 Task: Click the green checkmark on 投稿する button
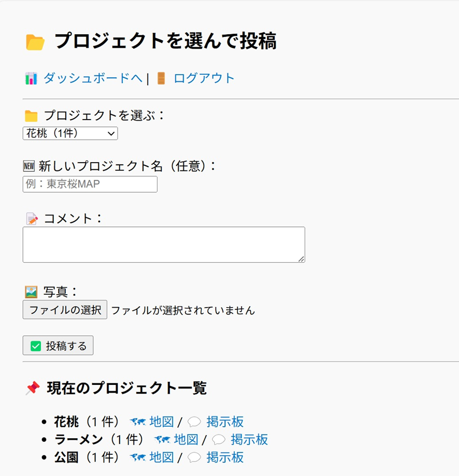pyautogui.click(x=36, y=346)
